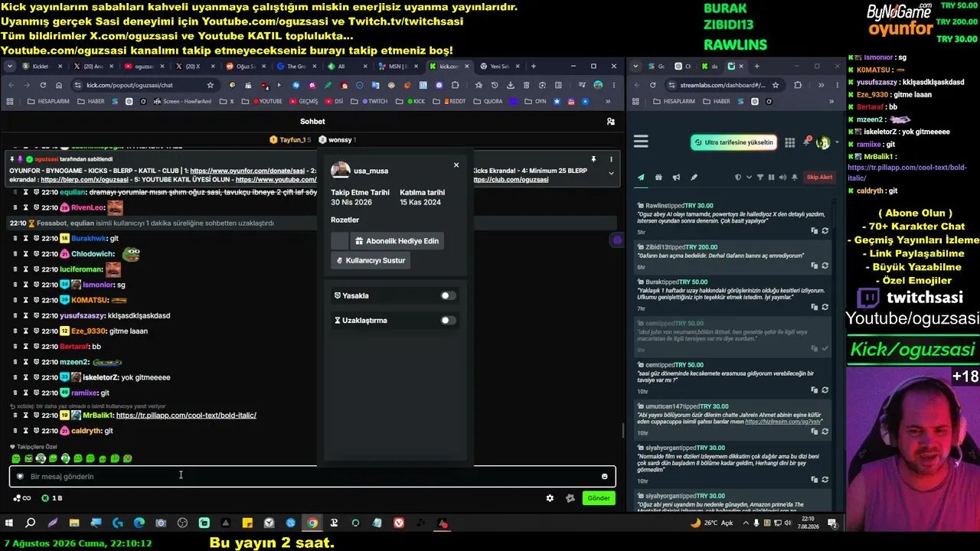Focus the Bir mesaj gönderin input
Screen dimensions: 980x551
pos(312,476)
